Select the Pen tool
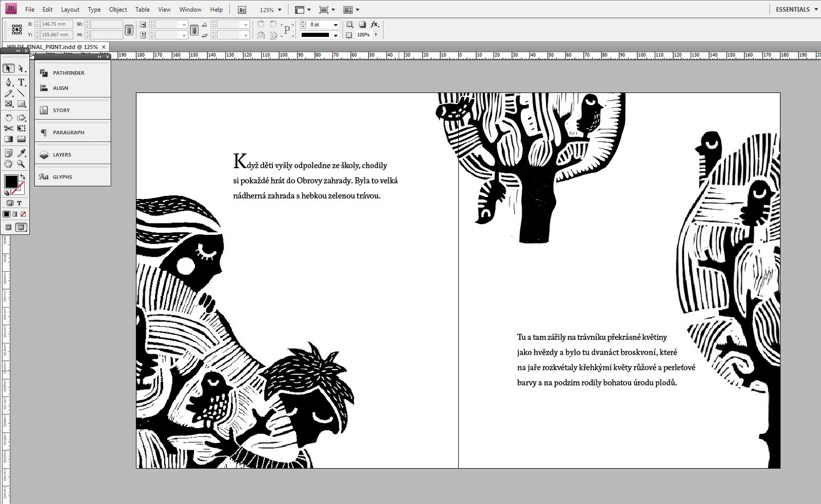This screenshot has height=504, width=821. tap(8, 82)
